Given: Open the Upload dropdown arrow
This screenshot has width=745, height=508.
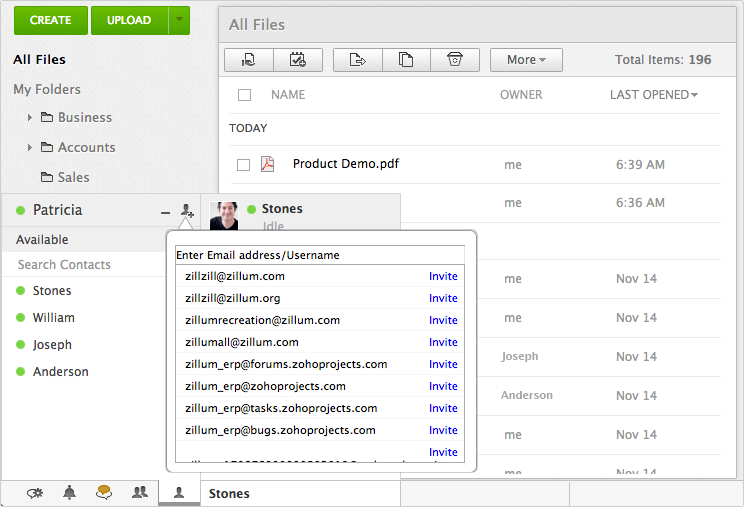Looking at the screenshot, I should pyautogui.click(x=179, y=20).
